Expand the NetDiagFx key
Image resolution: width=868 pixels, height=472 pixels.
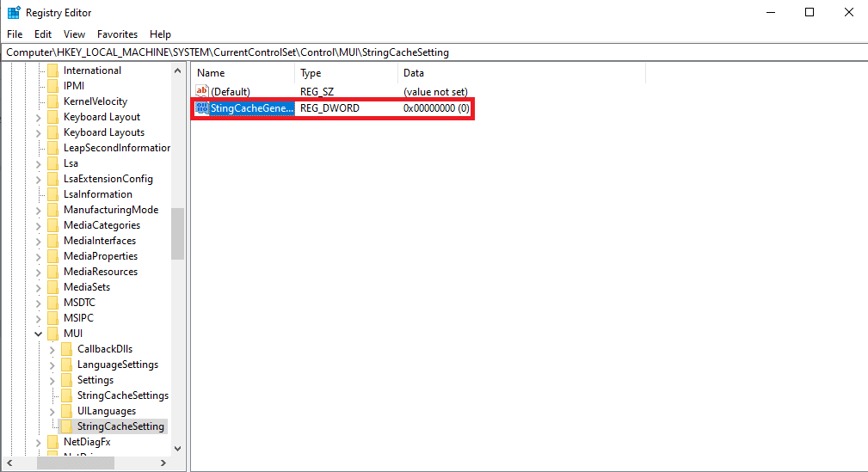click(38, 443)
